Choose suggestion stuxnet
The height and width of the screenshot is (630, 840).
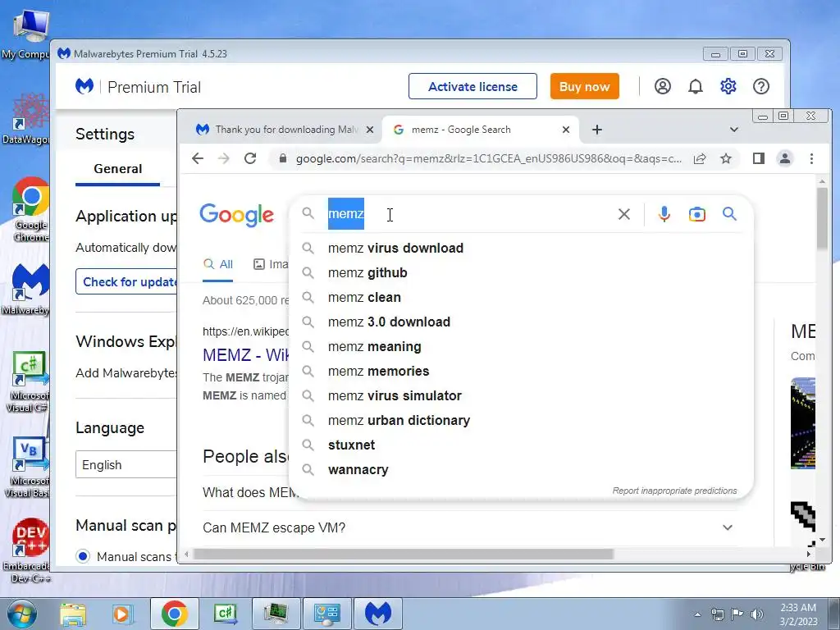tap(521, 445)
